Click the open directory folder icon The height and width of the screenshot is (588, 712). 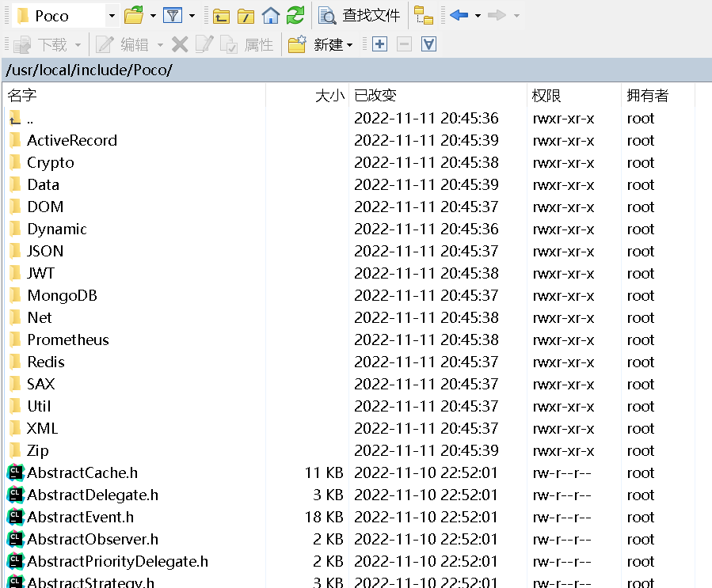(x=134, y=15)
